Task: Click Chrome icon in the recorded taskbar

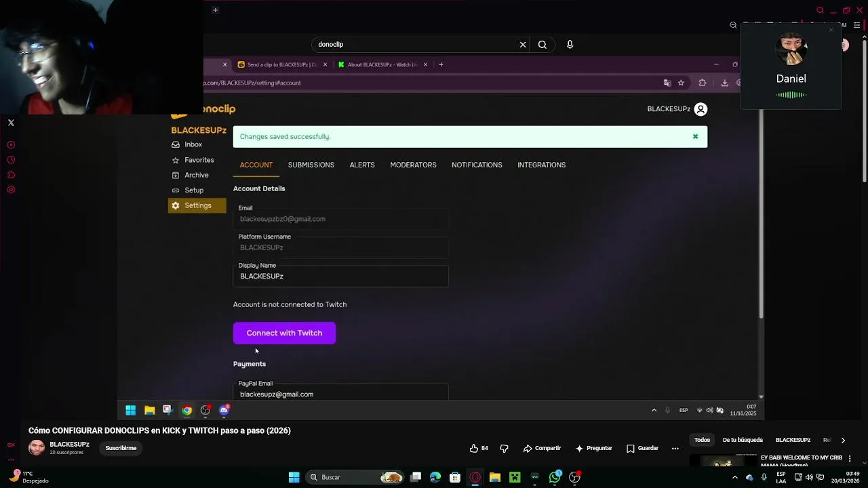Action: pos(186,410)
